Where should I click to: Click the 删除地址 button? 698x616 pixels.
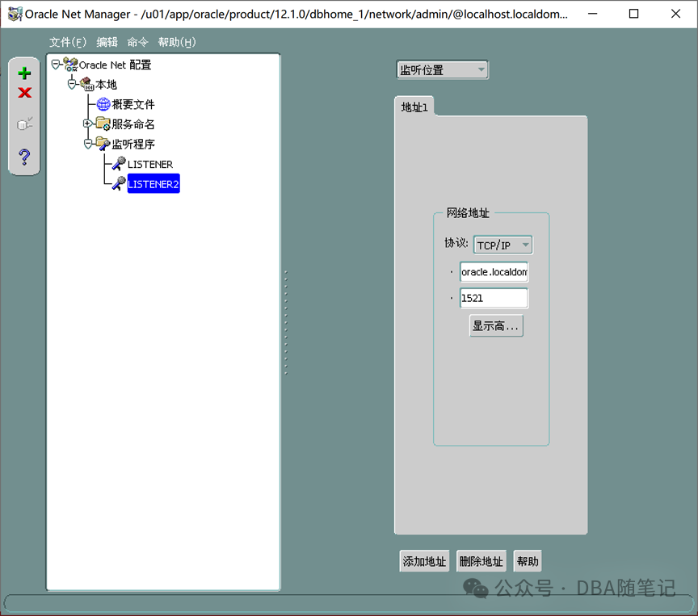coord(481,561)
